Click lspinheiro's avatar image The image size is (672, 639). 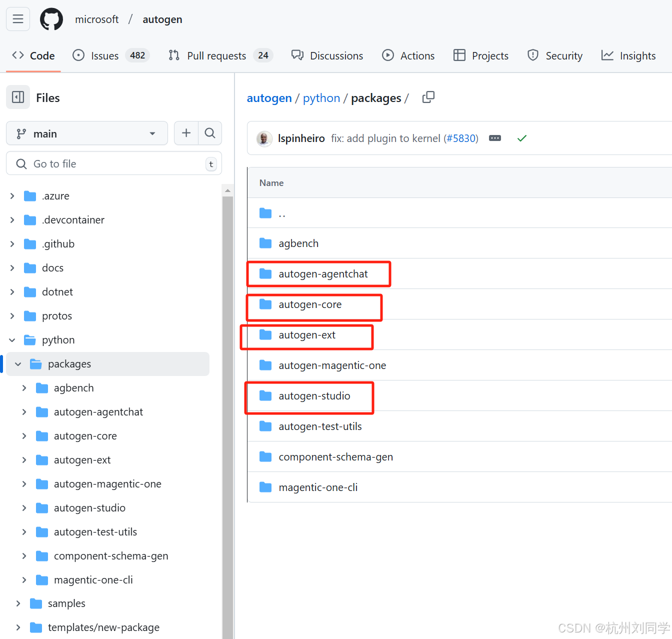[264, 138]
